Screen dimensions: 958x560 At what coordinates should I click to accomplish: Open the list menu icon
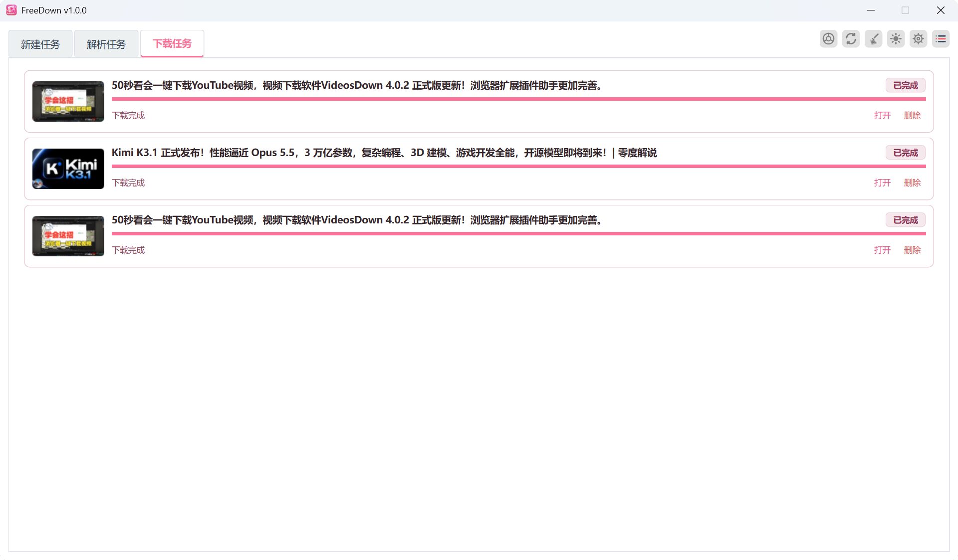941,39
